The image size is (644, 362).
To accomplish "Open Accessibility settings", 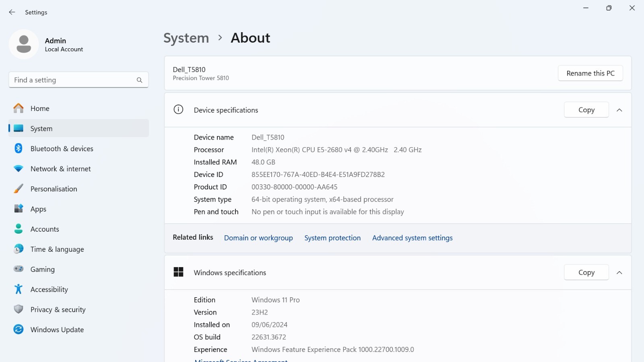I will [78, 289].
